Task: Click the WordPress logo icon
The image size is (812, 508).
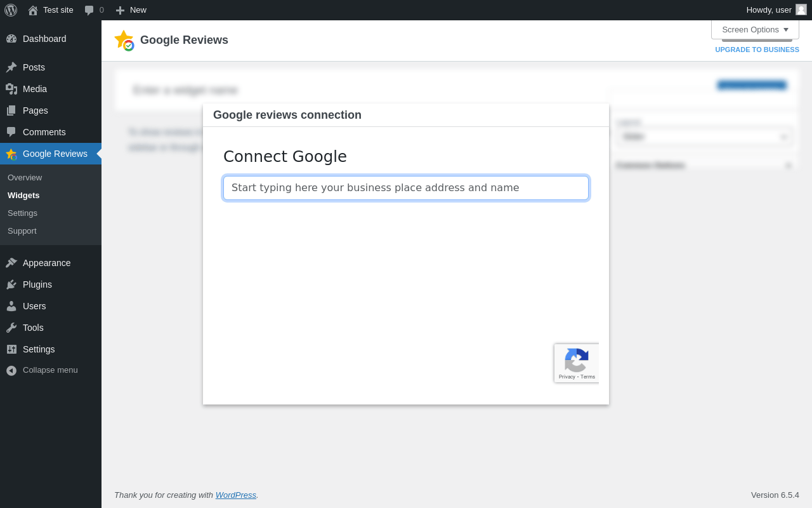Action: pyautogui.click(x=11, y=10)
